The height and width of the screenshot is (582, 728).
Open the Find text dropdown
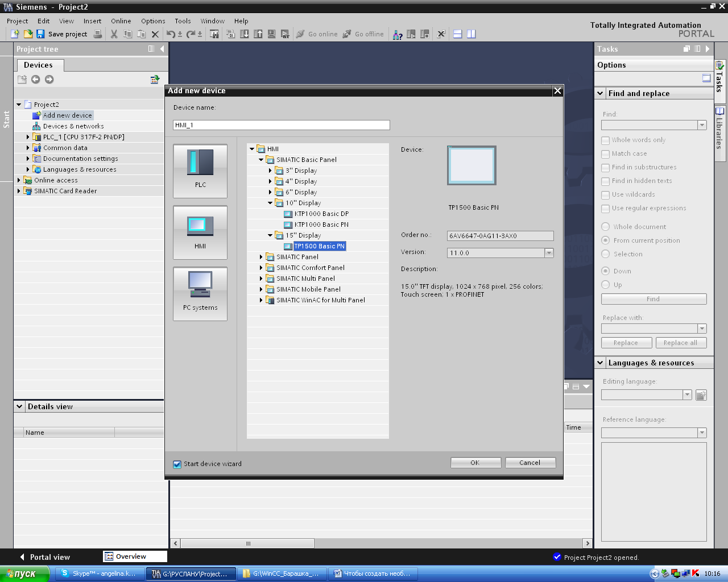(702, 125)
